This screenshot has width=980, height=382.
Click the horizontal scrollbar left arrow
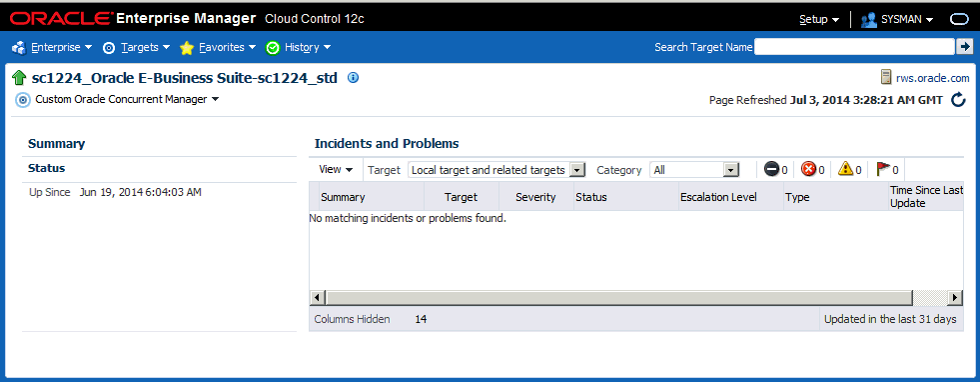click(x=317, y=297)
